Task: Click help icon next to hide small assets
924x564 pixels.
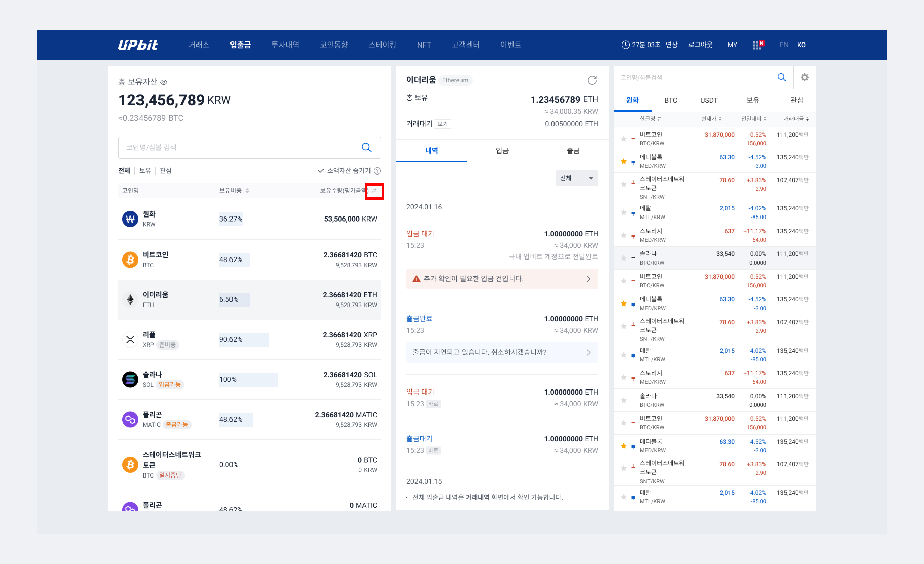Action: pyautogui.click(x=377, y=171)
